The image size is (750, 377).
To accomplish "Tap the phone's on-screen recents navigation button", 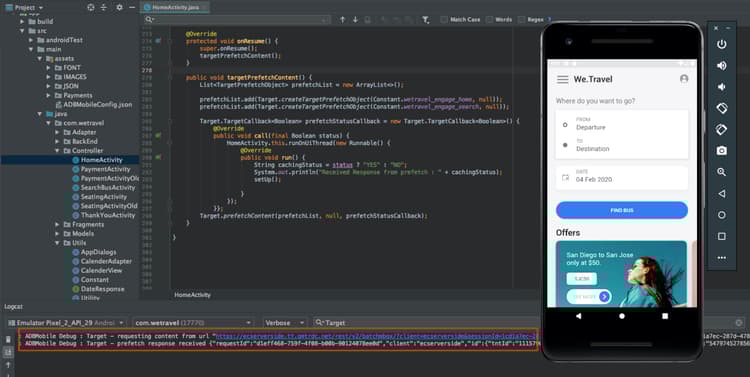I will coord(665,316).
